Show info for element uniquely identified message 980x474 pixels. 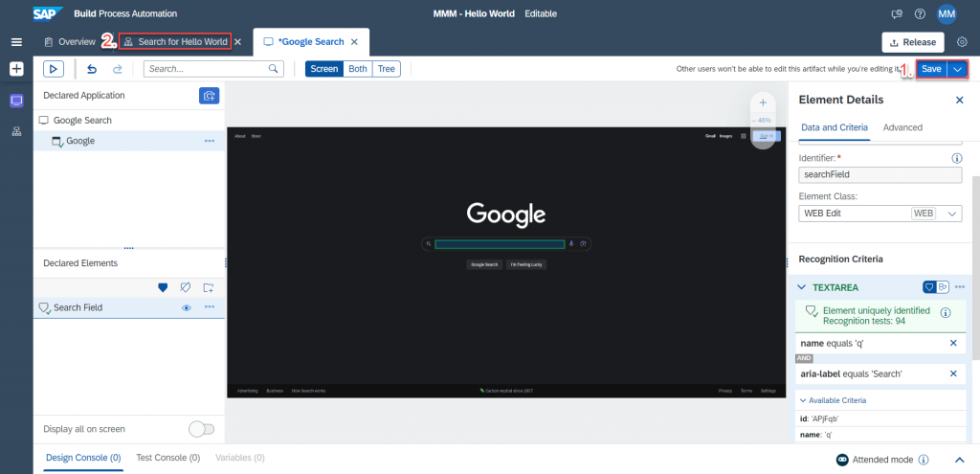[x=946, y=313]
